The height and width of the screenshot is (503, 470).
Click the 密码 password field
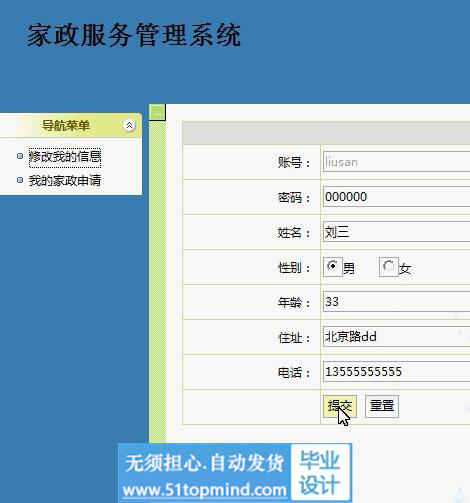396,197
